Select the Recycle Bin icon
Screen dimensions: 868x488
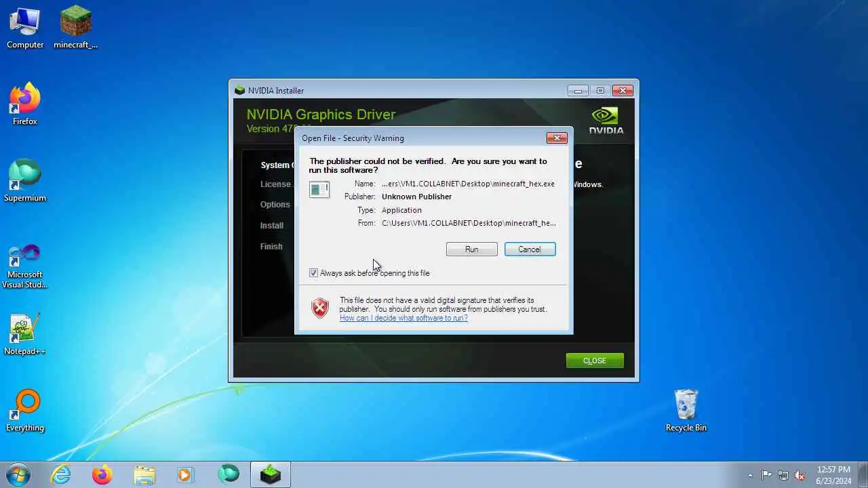click(686, 411)
